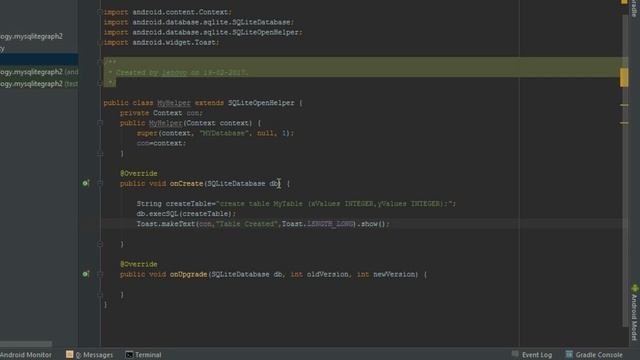The image size is (640, 360).
Task: Open the Android Monitor tool window
Action: pos(26,355)
